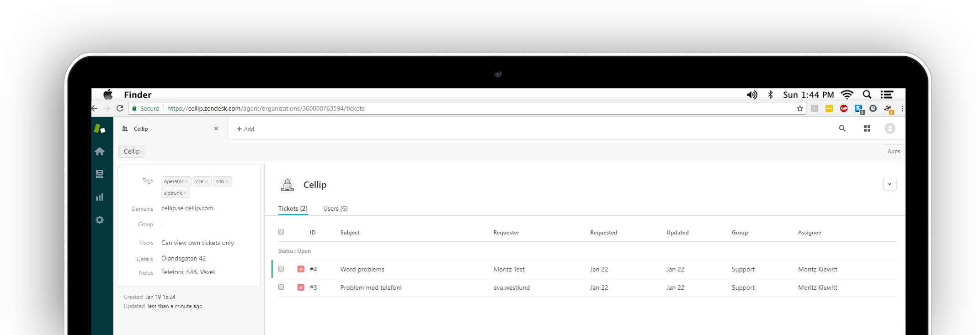The height and width of the screenshot is (335, 980).
Task: Open Notification Center list icon
Action: (887, 95)
